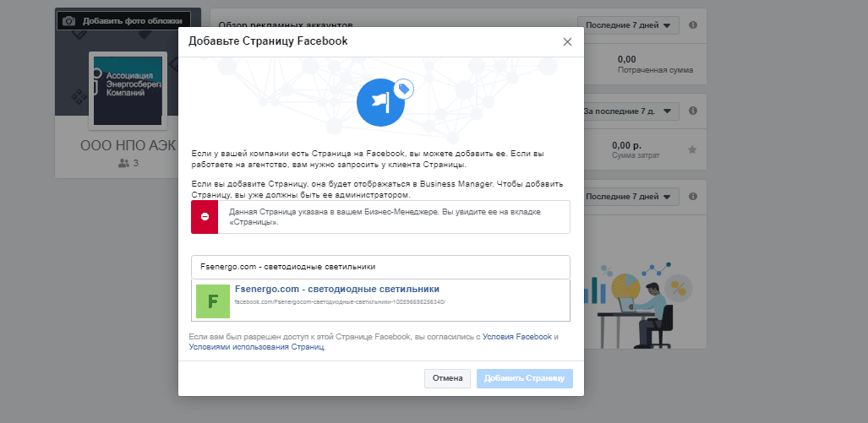Click the Отмена button
Screen dimensions: 868x423
click(x=447, y=378)
